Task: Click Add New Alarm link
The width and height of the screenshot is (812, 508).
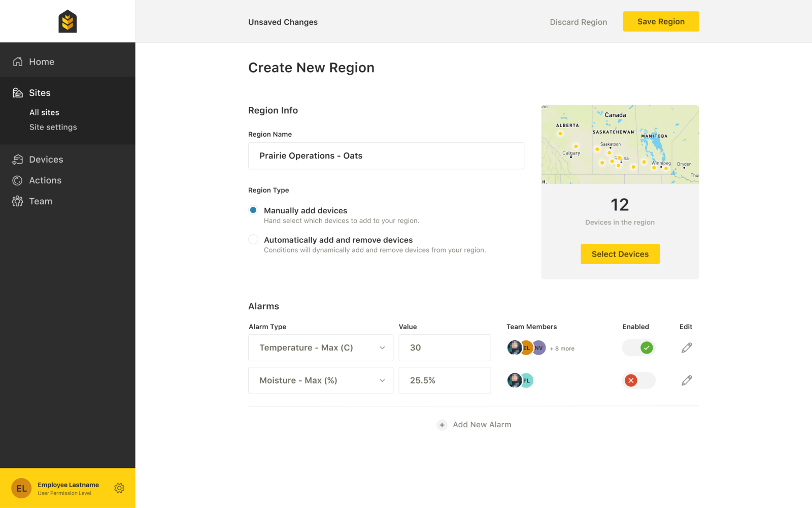Action: 482,425
